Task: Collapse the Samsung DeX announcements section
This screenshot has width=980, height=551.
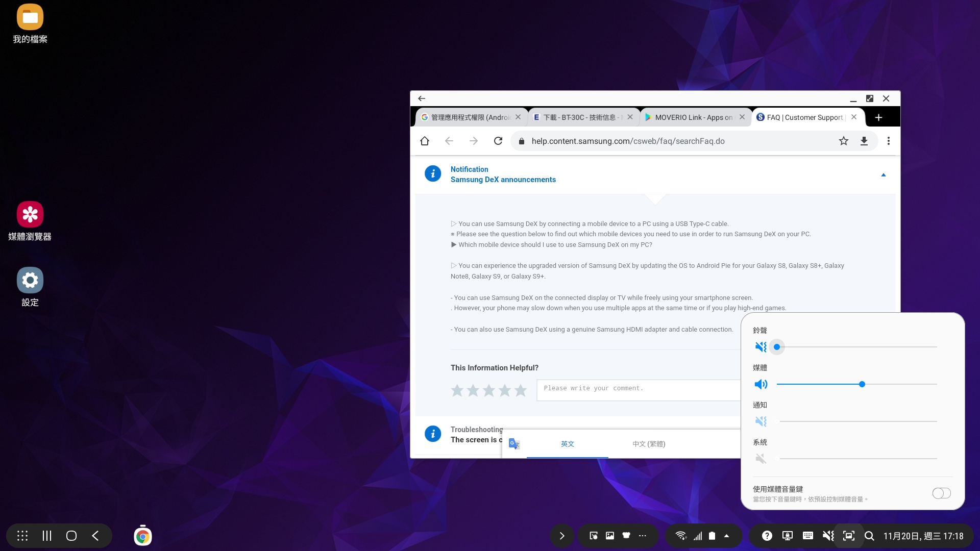Action: (884, 175)
